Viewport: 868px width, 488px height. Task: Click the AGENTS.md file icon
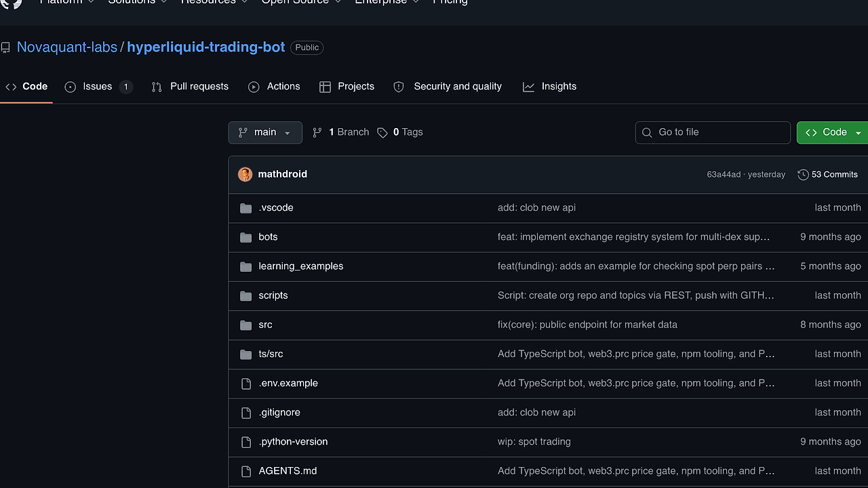pyautogui.click(x=246, y=471)
